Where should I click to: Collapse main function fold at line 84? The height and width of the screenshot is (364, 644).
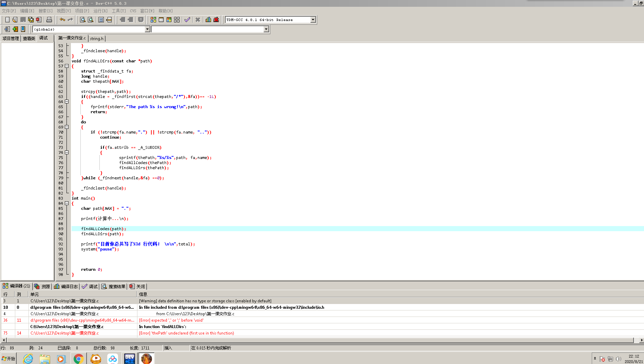pos(67,203)
